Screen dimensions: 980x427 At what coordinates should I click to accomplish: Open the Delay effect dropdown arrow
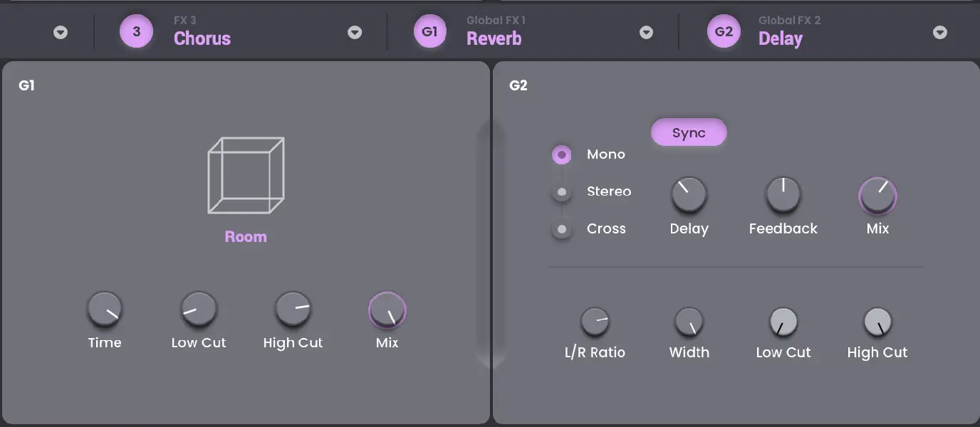click(940, 33)
